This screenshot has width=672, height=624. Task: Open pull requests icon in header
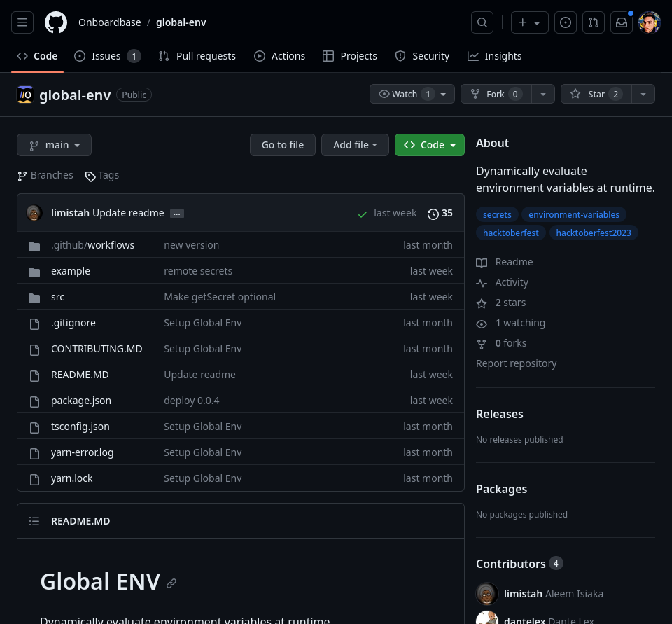594,22
